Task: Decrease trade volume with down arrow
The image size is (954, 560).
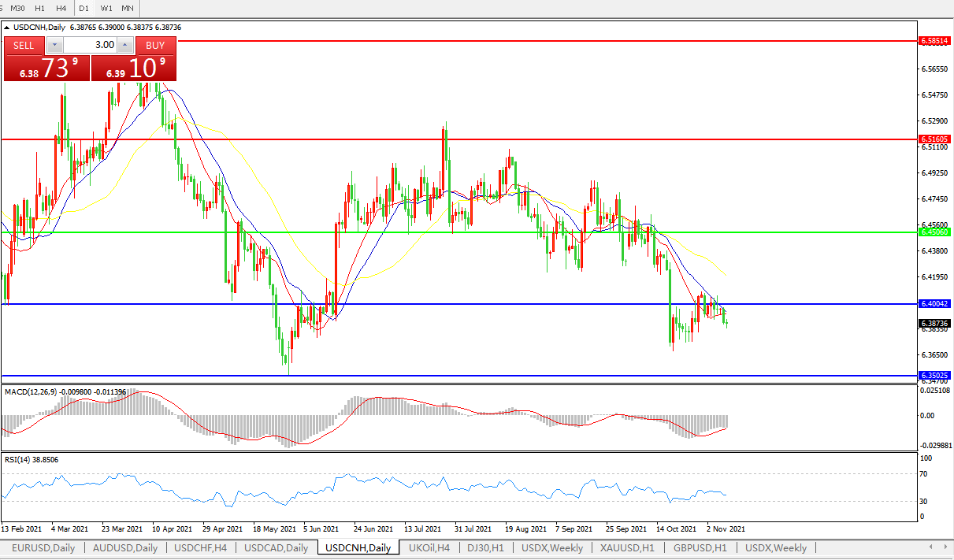Action: (54, 45)
